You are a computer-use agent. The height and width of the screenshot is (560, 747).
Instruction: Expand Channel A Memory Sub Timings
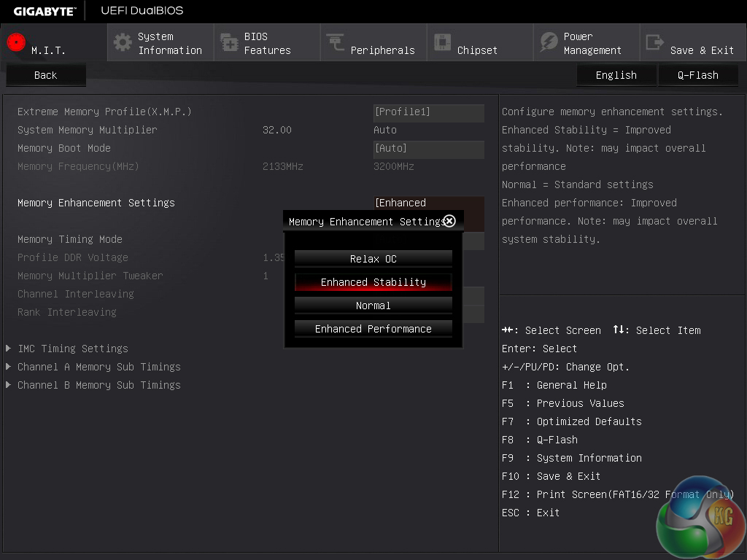(x=98, y=367)
